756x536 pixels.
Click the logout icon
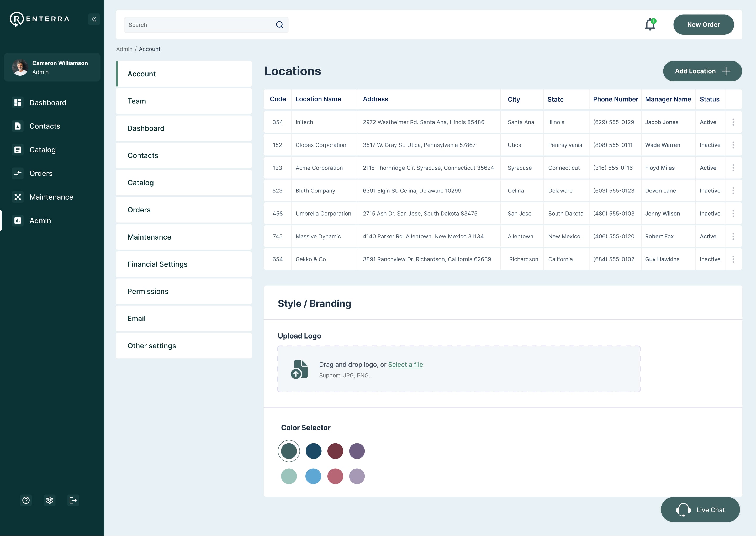pyautogui.click(x=73, y=500)
